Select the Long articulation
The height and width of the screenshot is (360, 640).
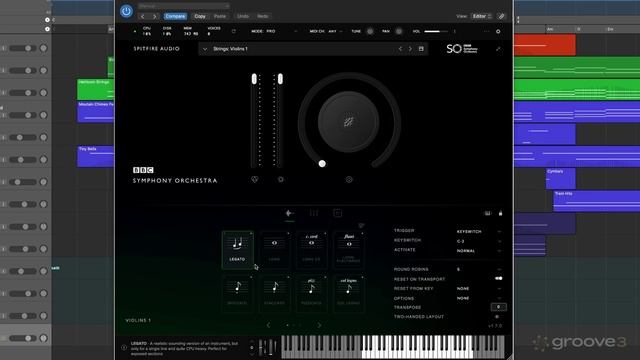coord(274,250)
